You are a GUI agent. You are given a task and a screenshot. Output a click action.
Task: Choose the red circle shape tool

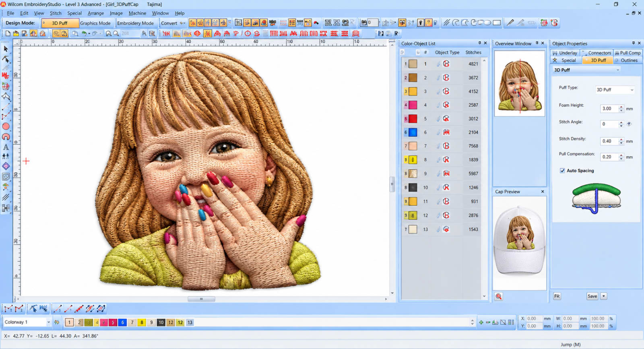pos(6,126)
